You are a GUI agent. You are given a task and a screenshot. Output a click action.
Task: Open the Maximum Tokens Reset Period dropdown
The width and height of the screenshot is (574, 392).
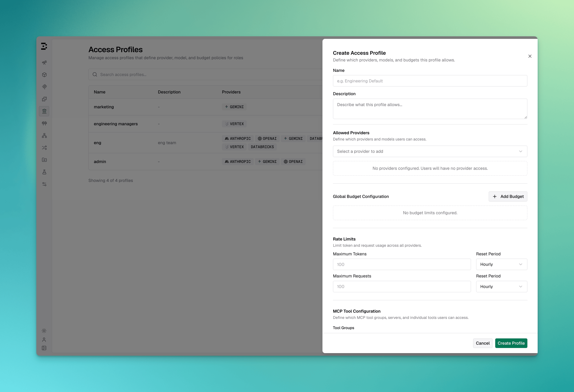[502, 264]
